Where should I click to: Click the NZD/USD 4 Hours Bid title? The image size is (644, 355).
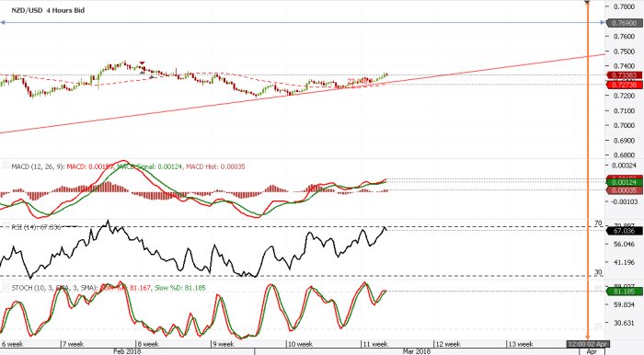pos(48,10)
